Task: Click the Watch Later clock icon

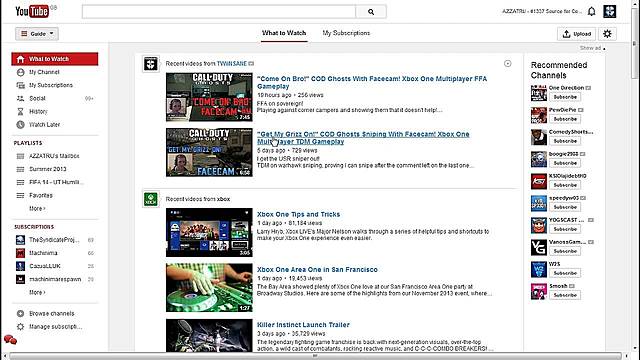Action: tap(20, 124)
